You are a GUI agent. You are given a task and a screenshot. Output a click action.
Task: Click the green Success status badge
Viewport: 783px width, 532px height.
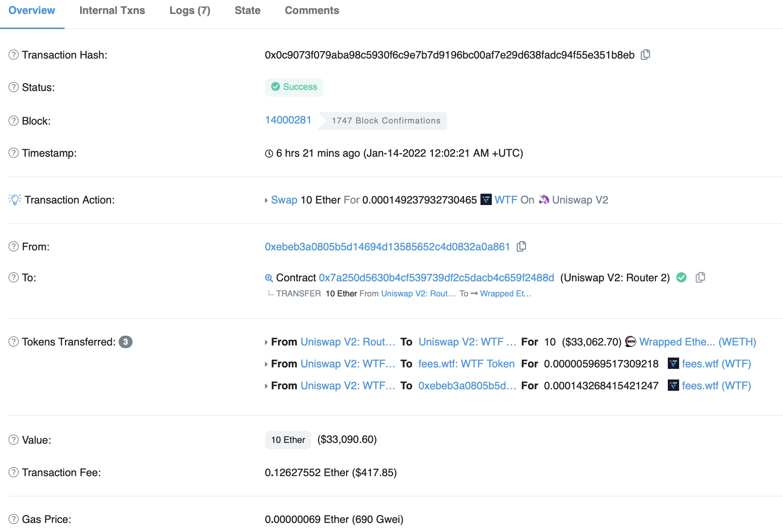(294, 87)
